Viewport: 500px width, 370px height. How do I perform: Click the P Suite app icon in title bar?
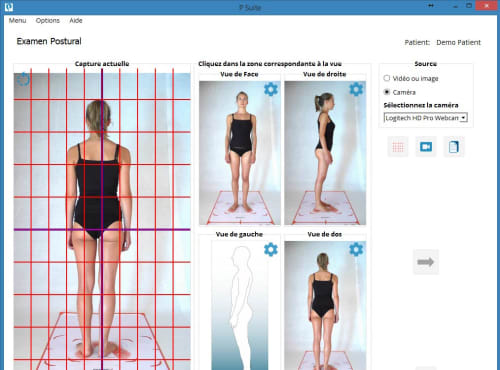pyautogui.click(x=9, y=6)
